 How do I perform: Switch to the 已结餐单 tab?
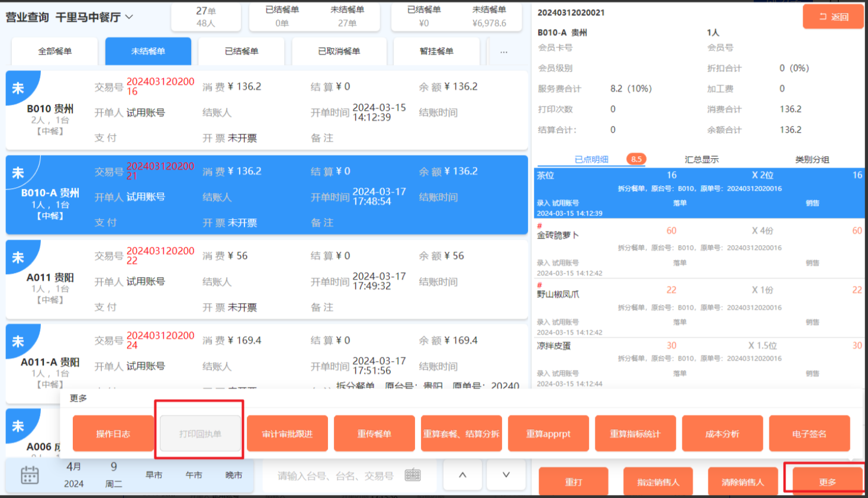242,52
